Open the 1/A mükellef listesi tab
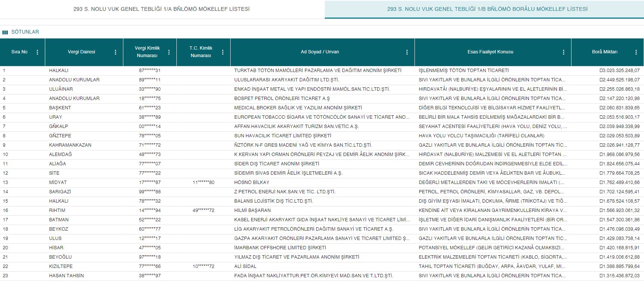Image resolution: width=644 pixels, height=281 pixels. [x=161, y=9]
